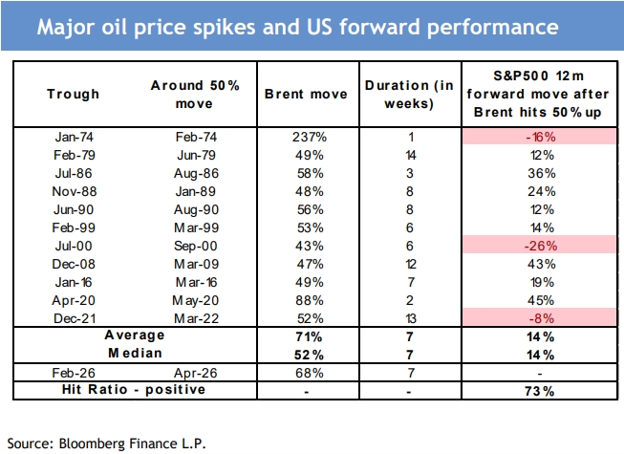The image size is (624, 454).
Task: Click the Mar-22 date cell
Action: pos(196,318)
